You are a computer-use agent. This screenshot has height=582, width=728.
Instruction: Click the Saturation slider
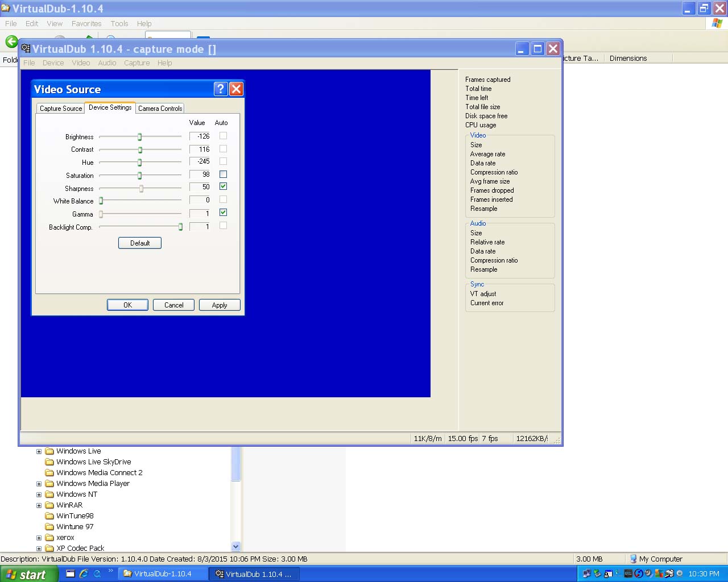coord(140,176)
